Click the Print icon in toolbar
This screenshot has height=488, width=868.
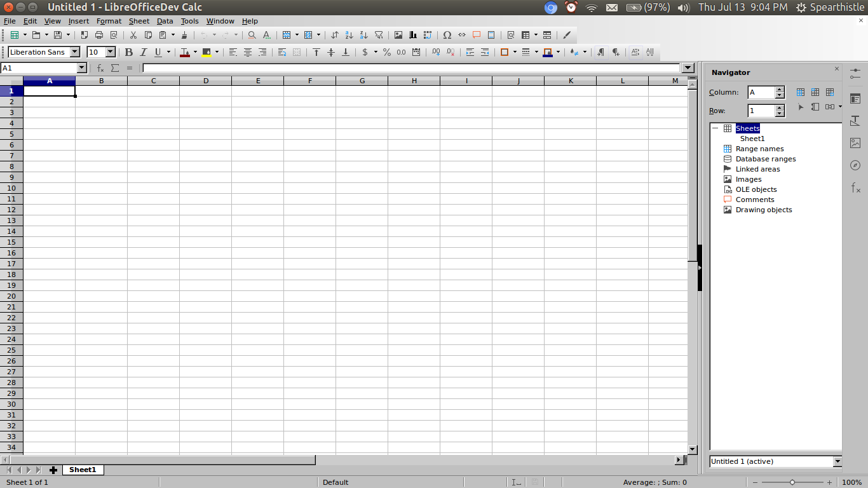[x=99, y=35]
